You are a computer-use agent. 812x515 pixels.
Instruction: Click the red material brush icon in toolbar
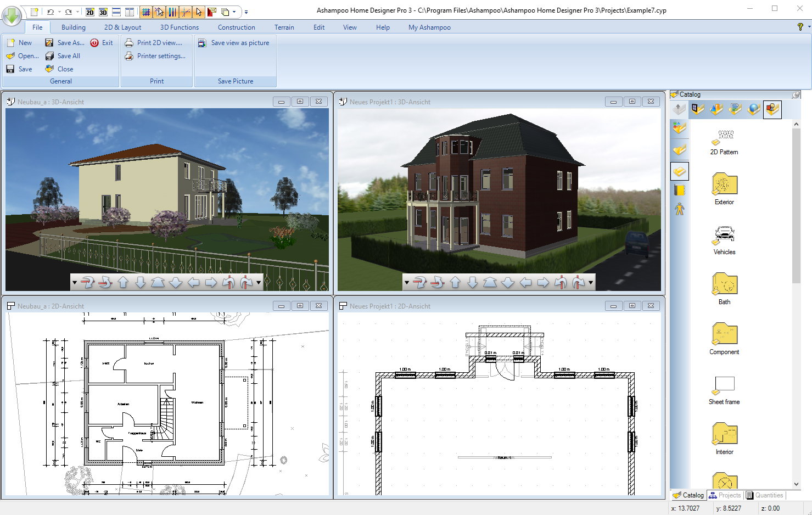click(x=212, y=12)
